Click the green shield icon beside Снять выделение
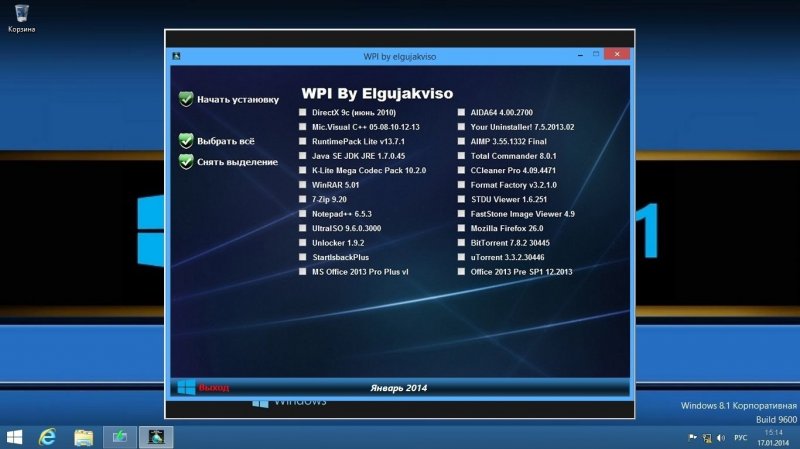800x449 pixels. (x=186, y=162)
